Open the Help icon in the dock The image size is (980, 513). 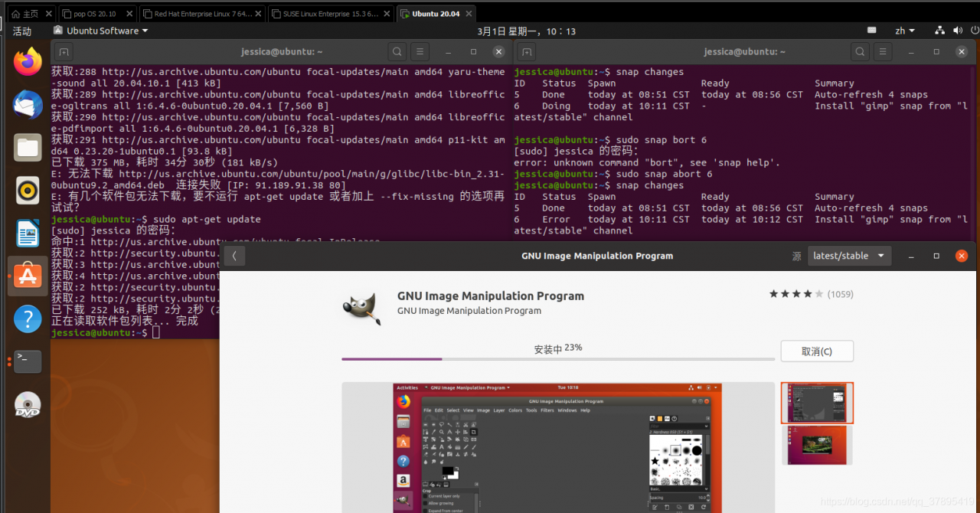[28, 319]
